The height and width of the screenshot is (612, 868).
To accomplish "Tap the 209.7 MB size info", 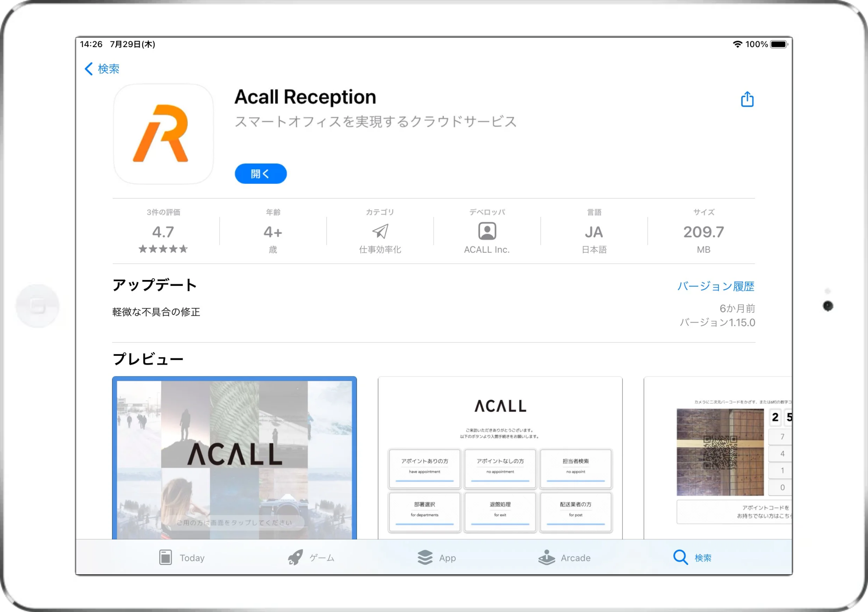I will pyautogui.click(x=704, y=232).
